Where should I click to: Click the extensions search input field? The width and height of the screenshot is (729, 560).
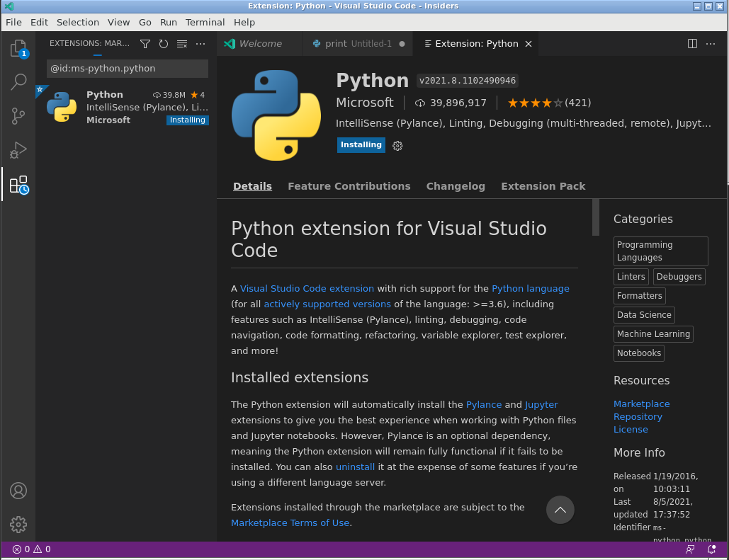point(128,69)
